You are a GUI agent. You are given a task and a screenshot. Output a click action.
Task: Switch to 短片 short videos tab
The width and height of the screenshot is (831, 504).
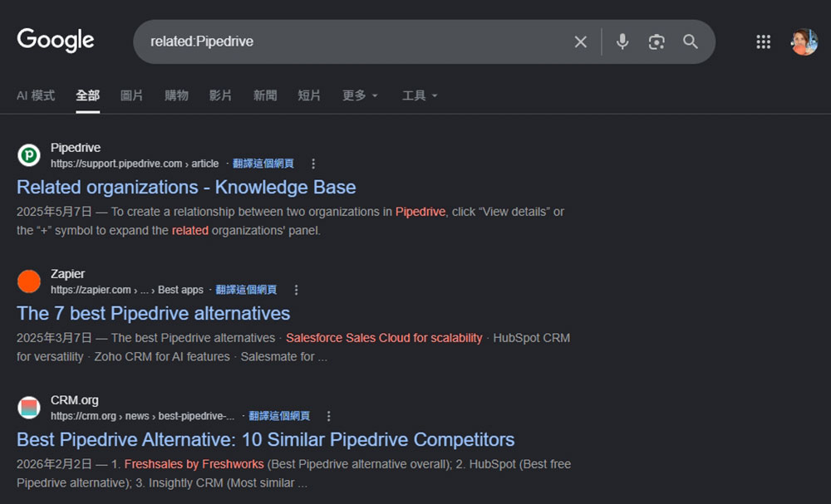[309, 95]
